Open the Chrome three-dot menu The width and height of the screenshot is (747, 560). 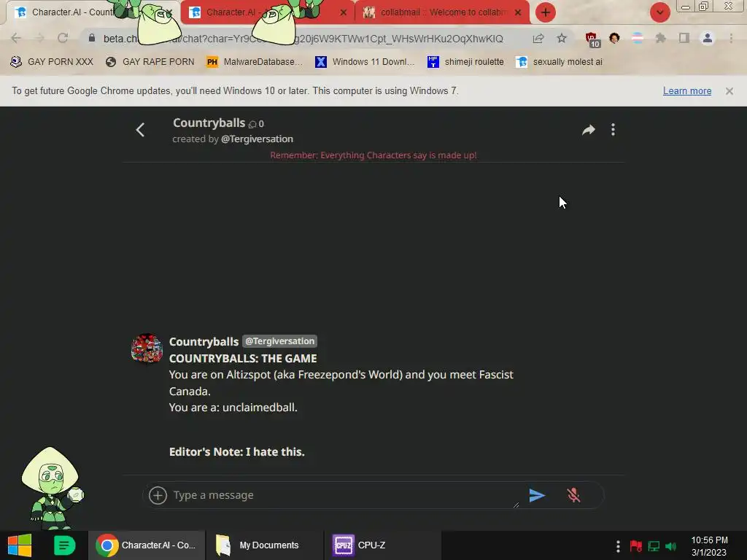pyautogui.click(x=731, y=38)
